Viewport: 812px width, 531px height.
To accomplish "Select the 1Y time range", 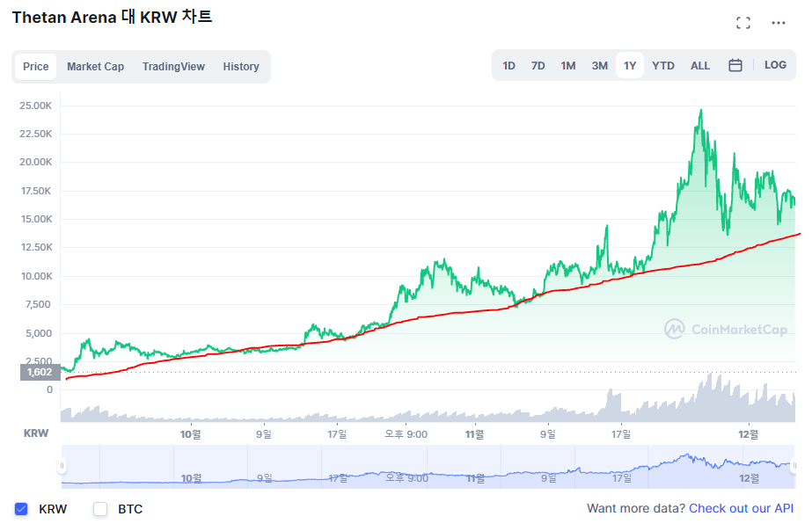I will point(630,66).
